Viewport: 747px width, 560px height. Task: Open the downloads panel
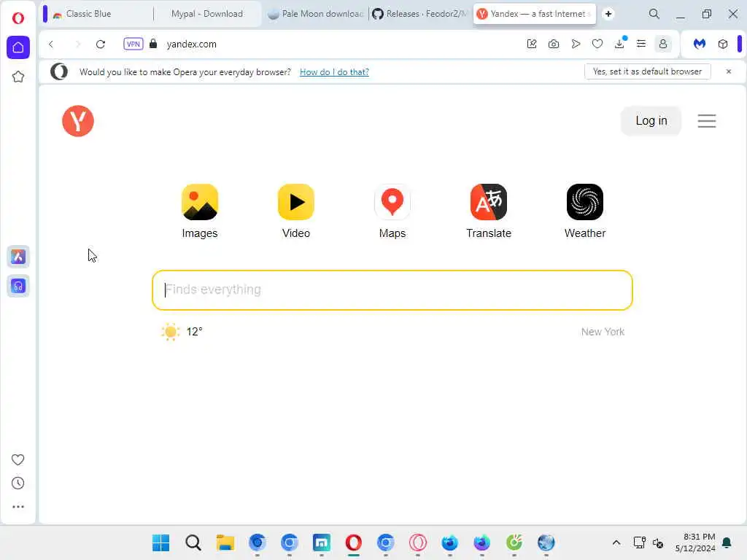619,44
